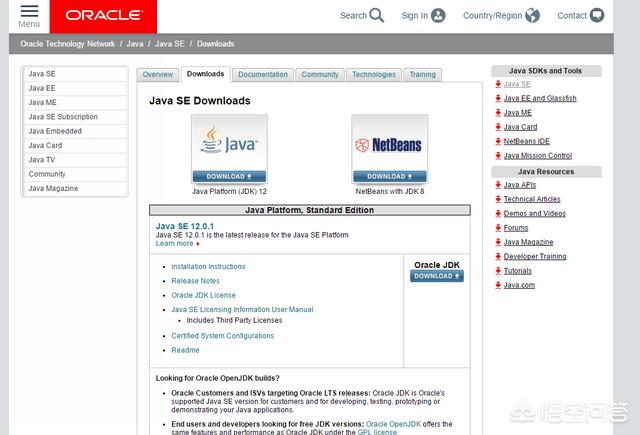Open the Documentation tab
The height and width of the screenshot is (435, 640).
[x=263, y=75]
